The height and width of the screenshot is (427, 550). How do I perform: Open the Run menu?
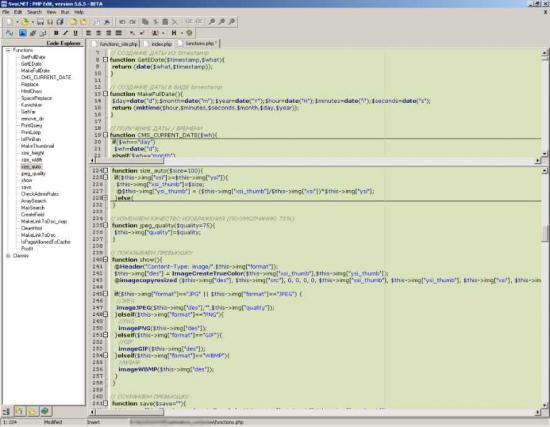tap(65, 12)
